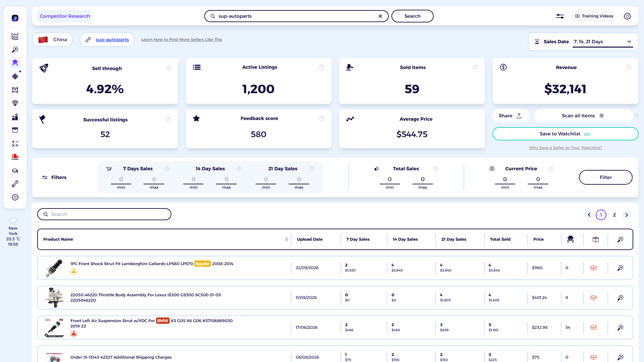Select the competitor spy sidebar icon
This screenshot has width=644, height=362.
pyautogui.click(x=15, y=63)
